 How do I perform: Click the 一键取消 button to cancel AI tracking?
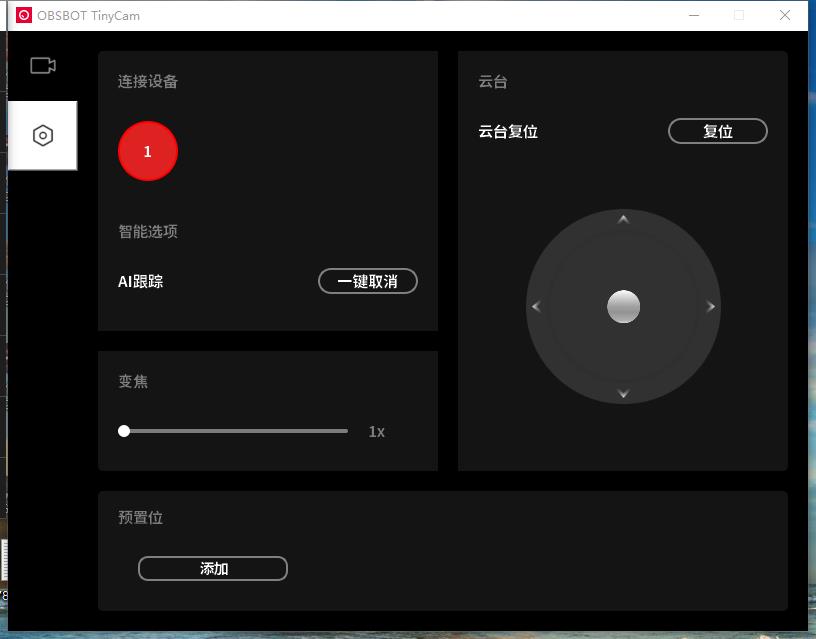(368, 281)
